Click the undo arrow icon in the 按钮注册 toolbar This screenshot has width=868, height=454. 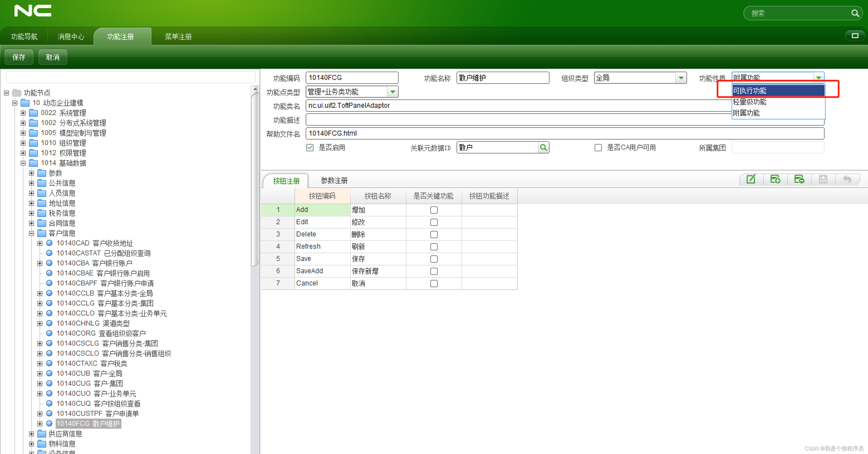click(847, 179)
